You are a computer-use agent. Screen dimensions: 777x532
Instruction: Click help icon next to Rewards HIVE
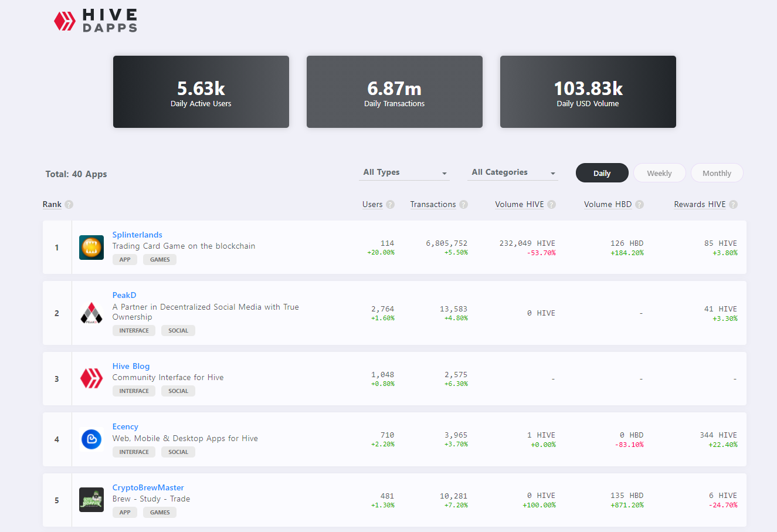pos(734,205)
